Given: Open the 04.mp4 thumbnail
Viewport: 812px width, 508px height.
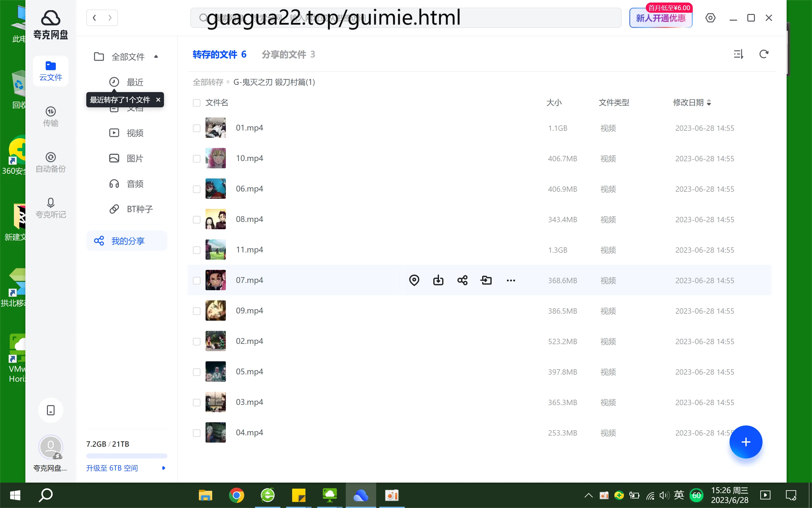Looking at the screenshot, I should pyautogui.click(x=215, y=432).
